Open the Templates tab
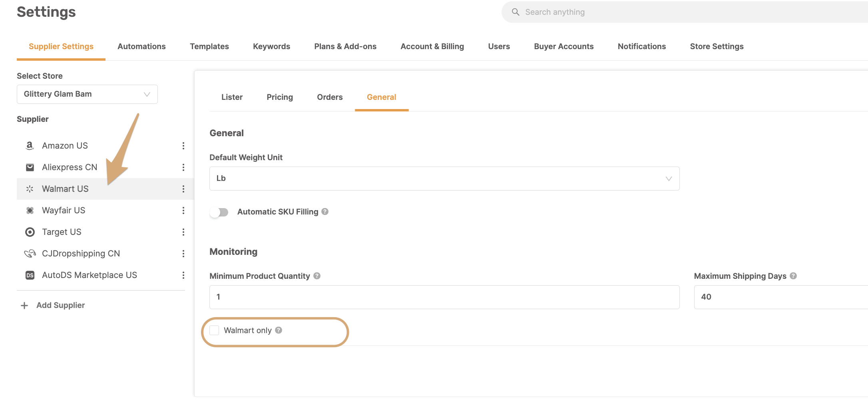This screenshot has width=868, height=417. tap(209, 46)
